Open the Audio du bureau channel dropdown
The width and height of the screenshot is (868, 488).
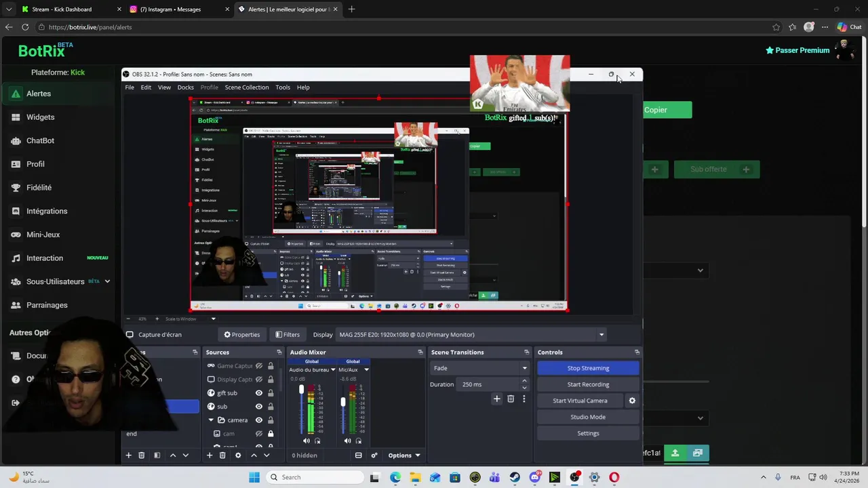(332, 370)
